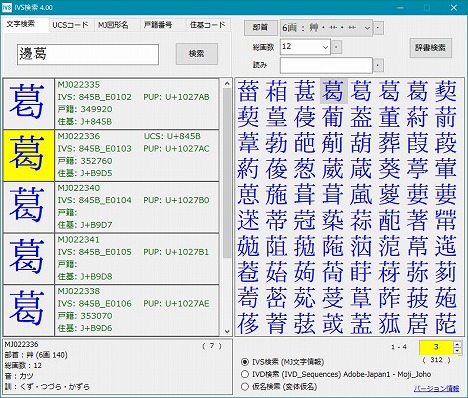Open the UCSコード tab

pos(71,25)
